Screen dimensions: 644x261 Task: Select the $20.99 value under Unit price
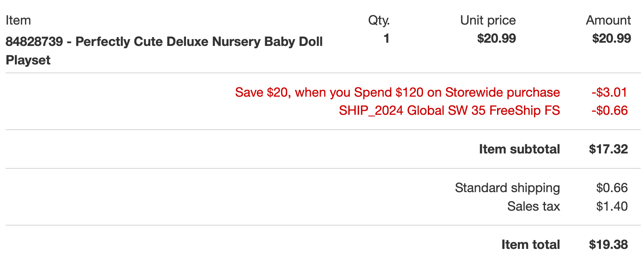tap(496, 39)
